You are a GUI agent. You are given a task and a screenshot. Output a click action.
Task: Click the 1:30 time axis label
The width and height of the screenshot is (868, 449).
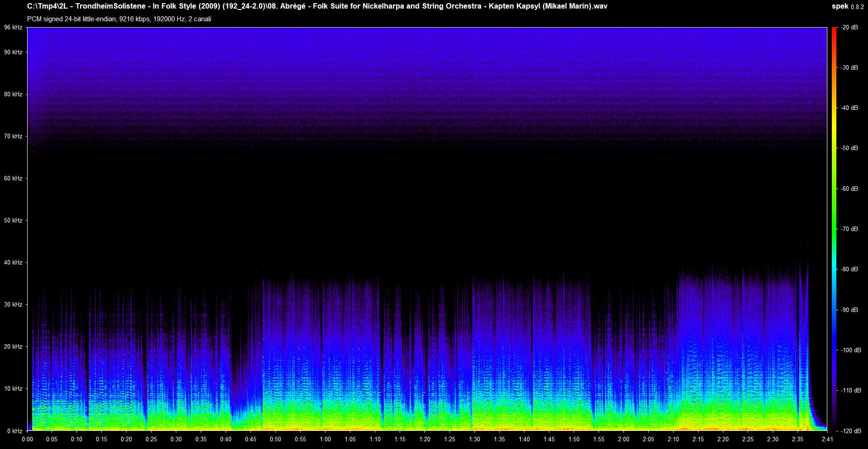(x=474, y=440)
